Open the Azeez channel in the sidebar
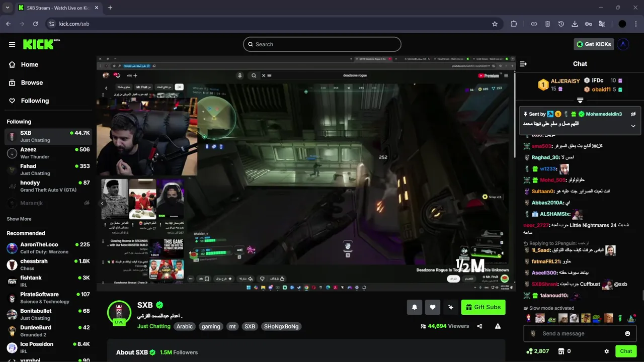This screenshot has width=644, height=362. [x=48, y=153]
